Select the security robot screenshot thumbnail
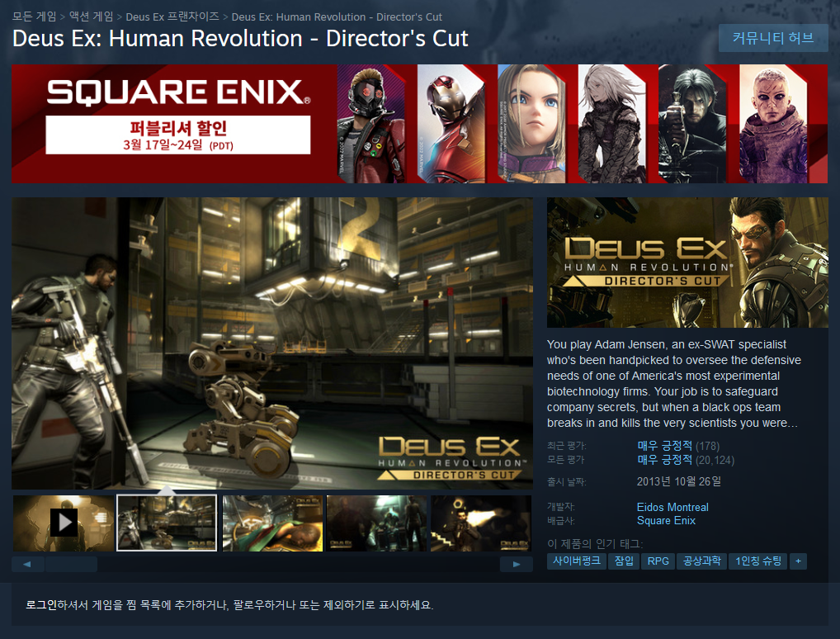Viewport: 840px width, 639px height. [x=167, y=523]
